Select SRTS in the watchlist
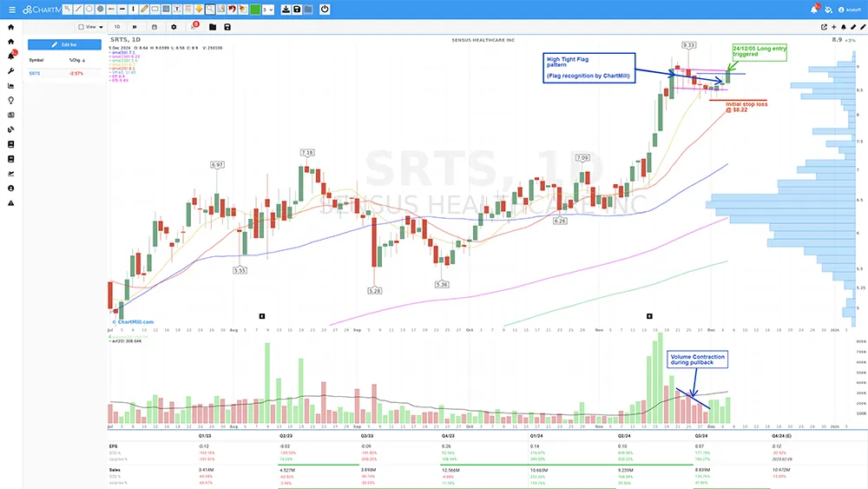This screenshot has width=868, height=489. click(35, 73)
